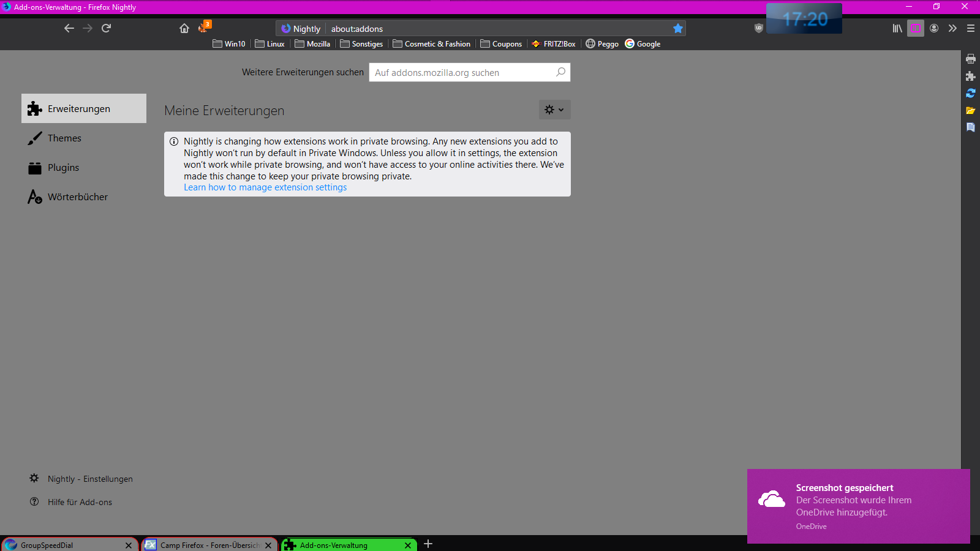Screen dimensions: 980x551
Task: Toggle the sidebar view icon
Action: (916, 28)
